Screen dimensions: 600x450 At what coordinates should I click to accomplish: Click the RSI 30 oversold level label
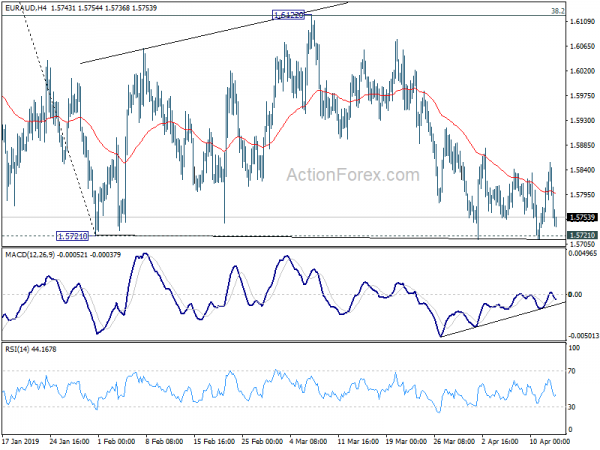click(x=572, y=407)
